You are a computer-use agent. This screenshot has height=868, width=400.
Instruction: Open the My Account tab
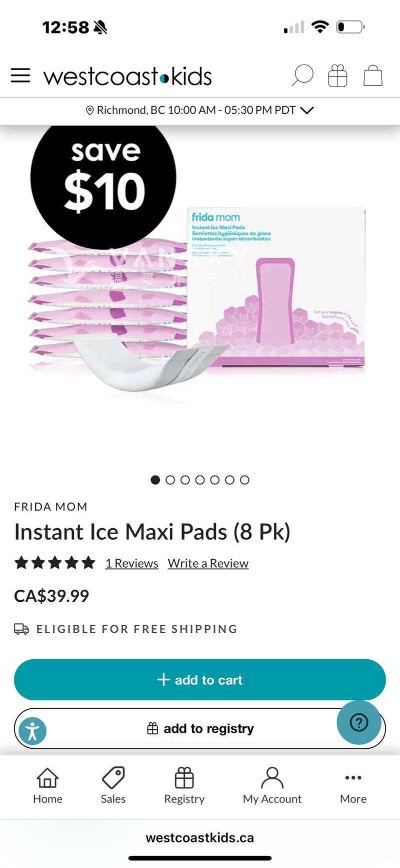click(x=272, y=786)
